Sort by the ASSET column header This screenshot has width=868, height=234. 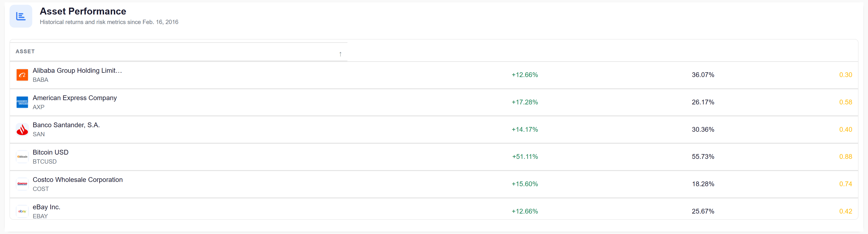click(x=25, y=52)
